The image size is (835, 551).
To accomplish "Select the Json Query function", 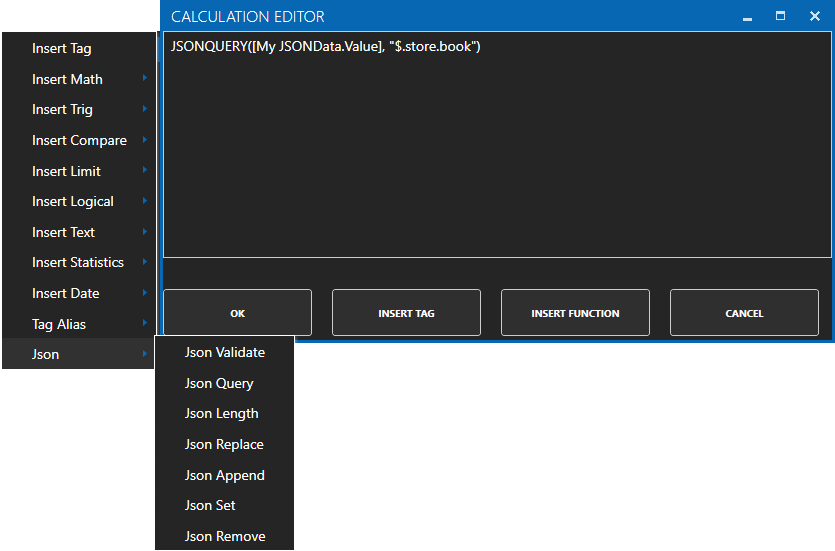I will pyautogui.click(x=219, y=383).
